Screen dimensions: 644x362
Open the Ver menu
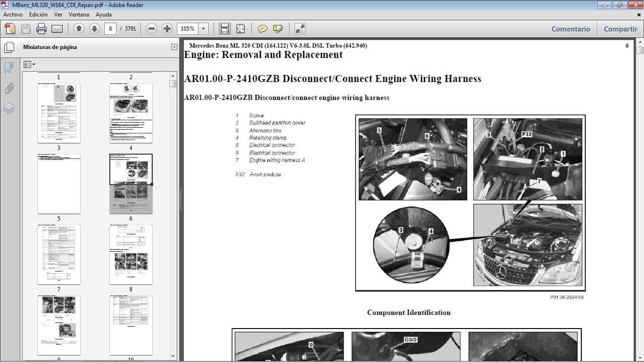[58, 15]
